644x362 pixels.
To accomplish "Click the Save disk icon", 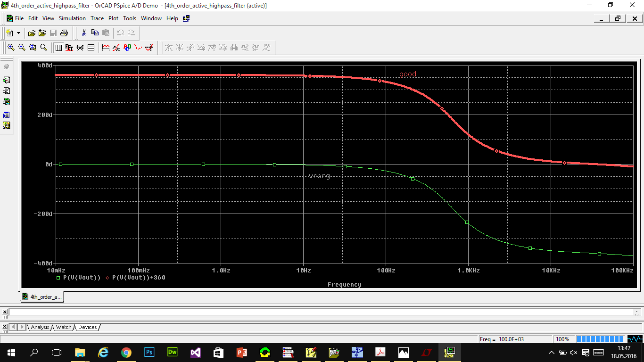I will [53, 33].
